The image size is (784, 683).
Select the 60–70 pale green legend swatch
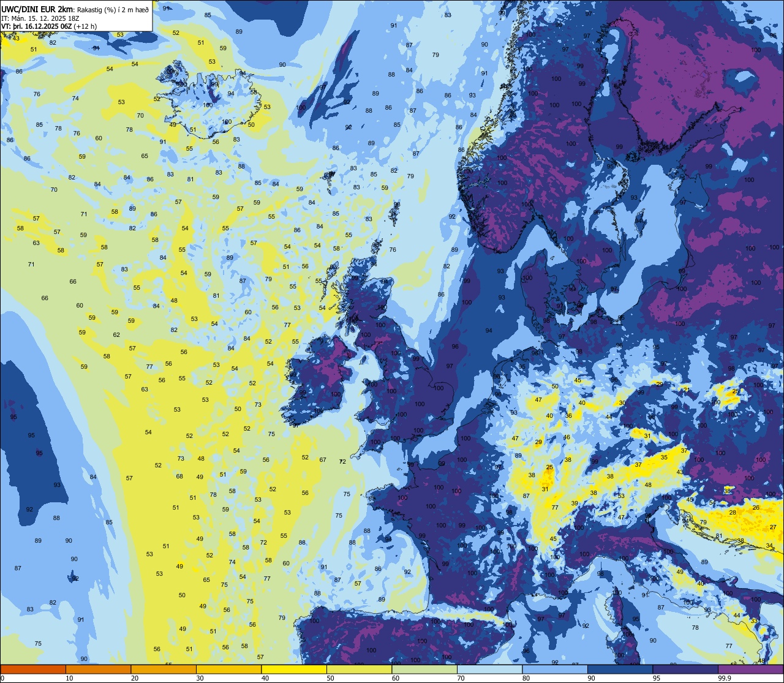click(x=424, y=670)
